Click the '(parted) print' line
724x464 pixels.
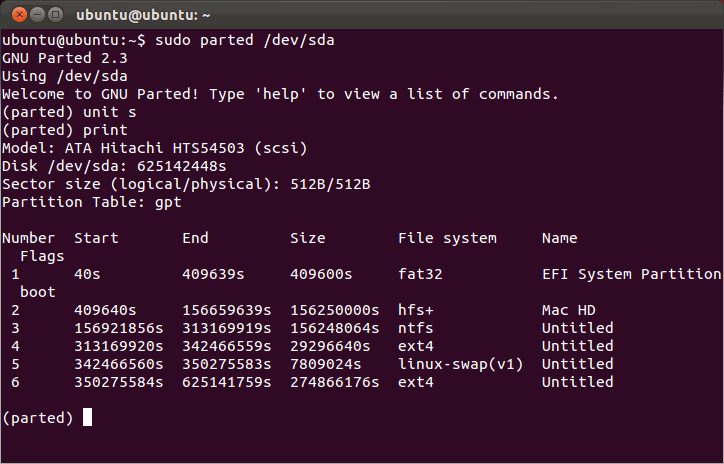pyautogui.click(x=65, y=130)
